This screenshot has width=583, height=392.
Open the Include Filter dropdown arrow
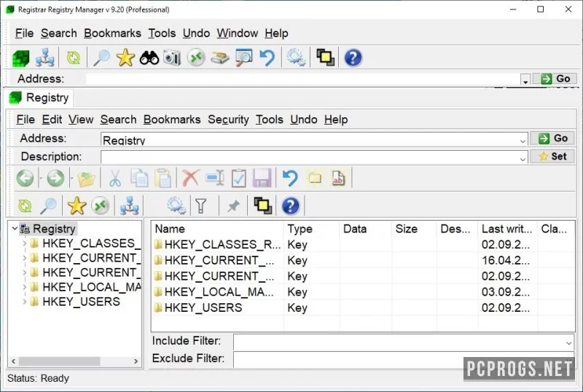click(x=568, y=342)
